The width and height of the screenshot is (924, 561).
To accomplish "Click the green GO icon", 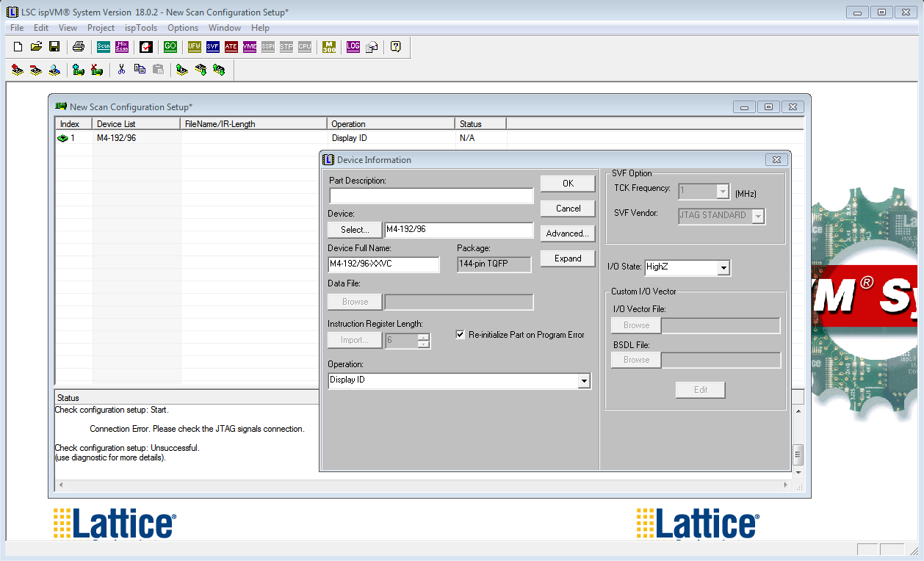I will (x=170, y=47).
